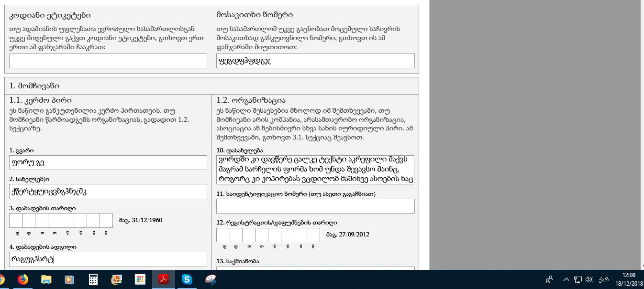This screenshot has width=644, height=289.
Task: Open File Explorer from the taskbar
Action: point(46,279)
